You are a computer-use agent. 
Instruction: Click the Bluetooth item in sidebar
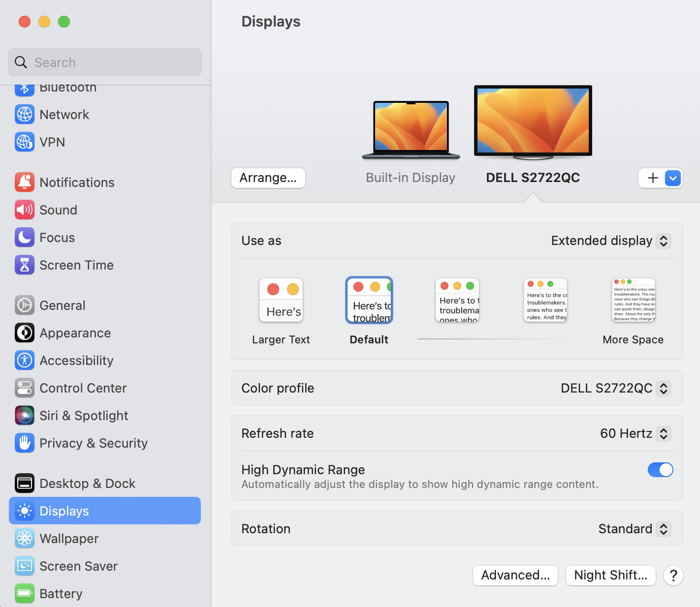(x=105, y=90)
